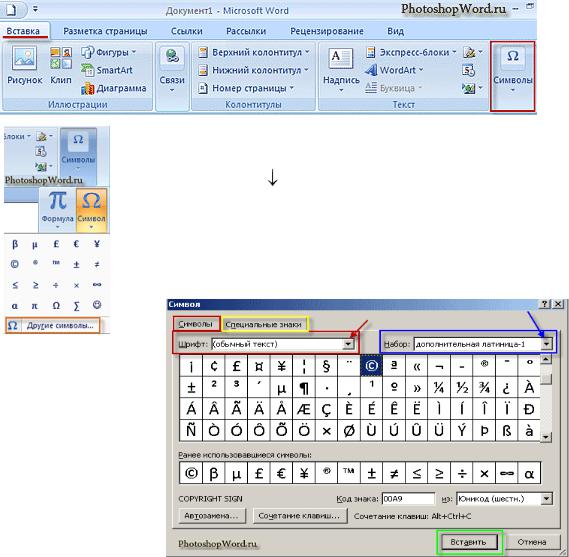Open the Шрифт font dropdown

click(x=348, y=344)
